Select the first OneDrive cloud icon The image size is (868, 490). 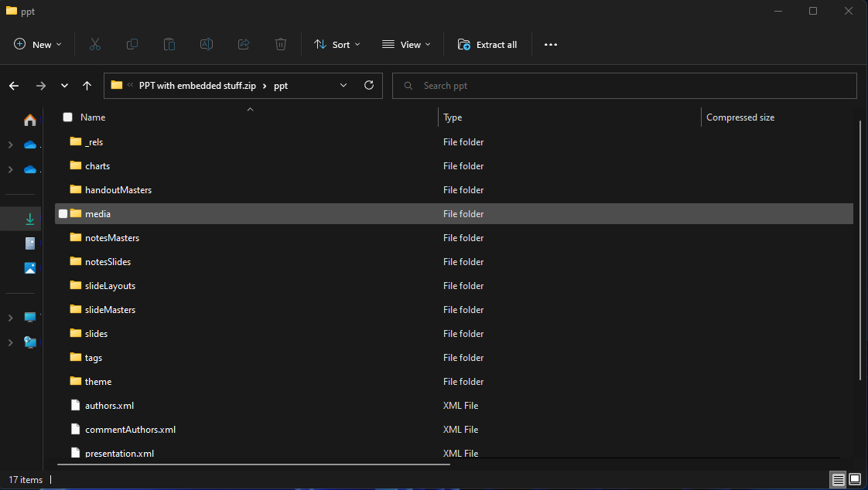pos(30,145)
